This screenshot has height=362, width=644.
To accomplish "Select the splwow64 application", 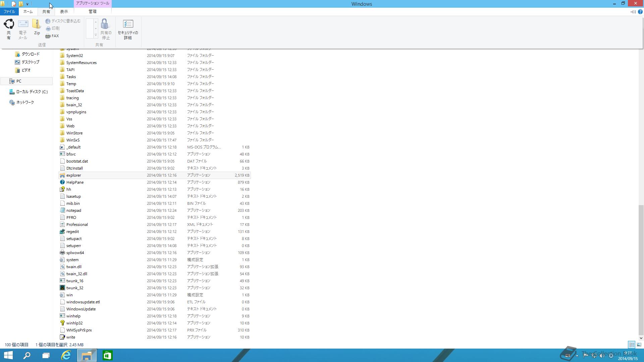I will point(155,253).
